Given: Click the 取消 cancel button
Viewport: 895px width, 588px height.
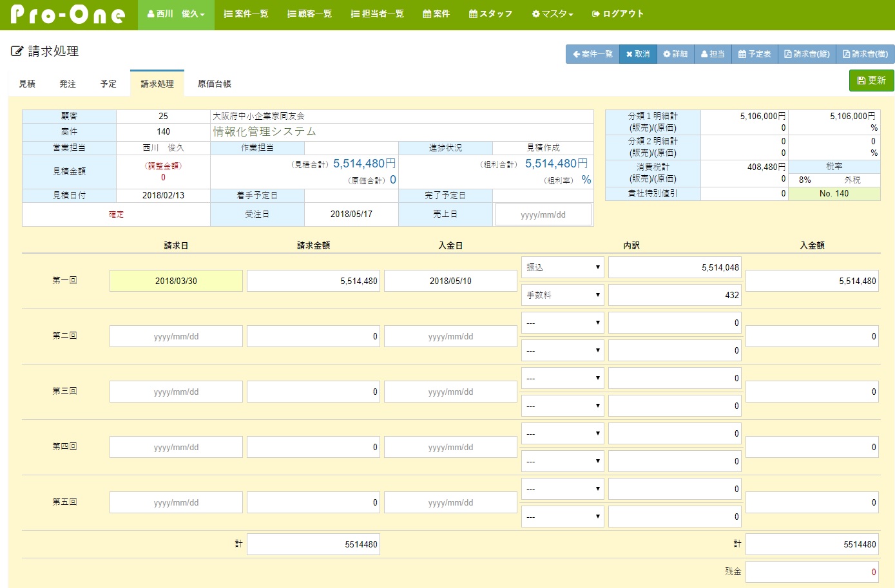Looking at the screenshot, I should [x=638, y=54].
